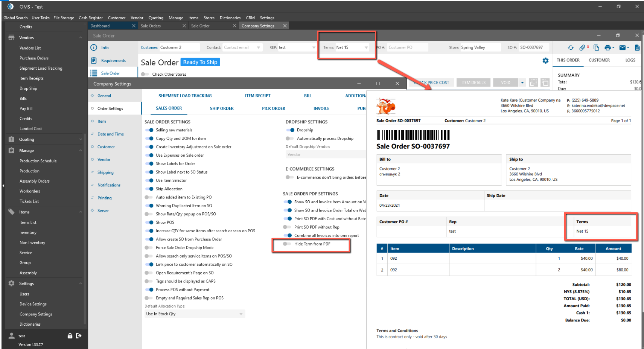Screen dimensions: 644x349
Task: Open the Cash Register menu
Action: click(x=91, y=18)
